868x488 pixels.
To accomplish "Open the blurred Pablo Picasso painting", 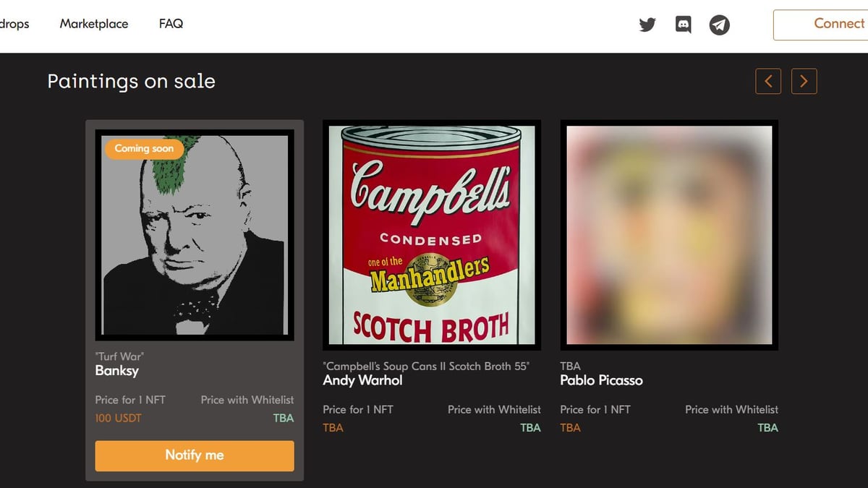I will [x=669, y=235].
